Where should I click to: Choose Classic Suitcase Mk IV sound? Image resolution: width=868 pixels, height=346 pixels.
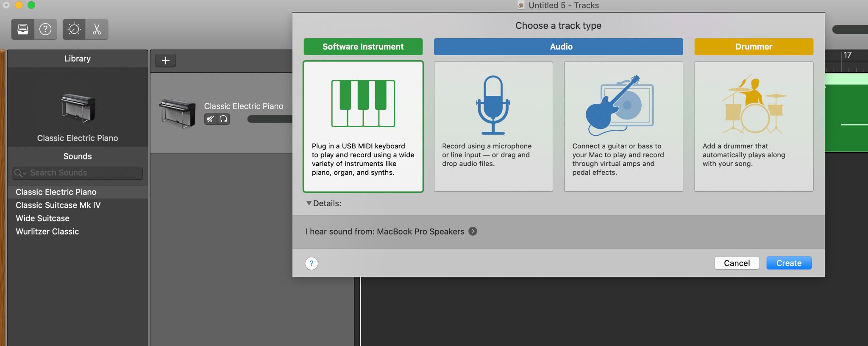(58, 205)
